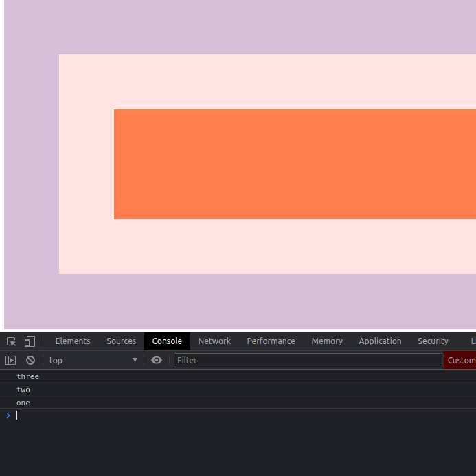This screenshot has width=476, height=476.
Task: Switch to the Elements tab
Action: (x=73, y=341)
